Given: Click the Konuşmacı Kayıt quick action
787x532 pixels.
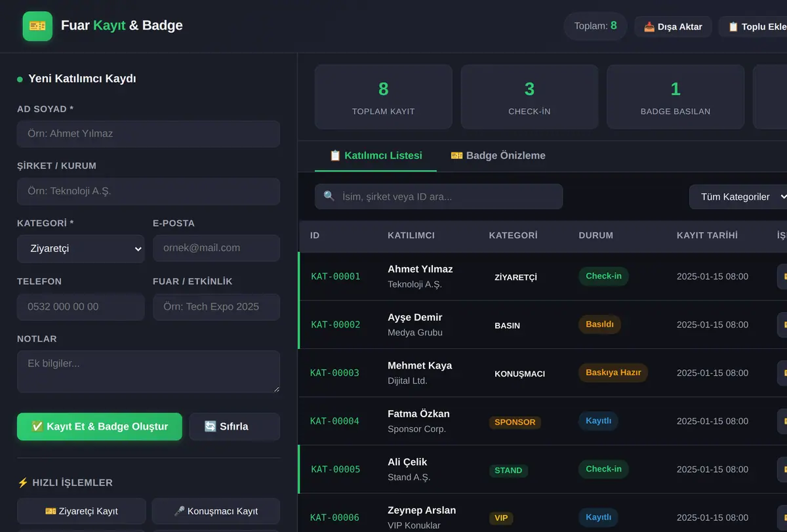Looking at the screenshot, I should coord(216,511).
